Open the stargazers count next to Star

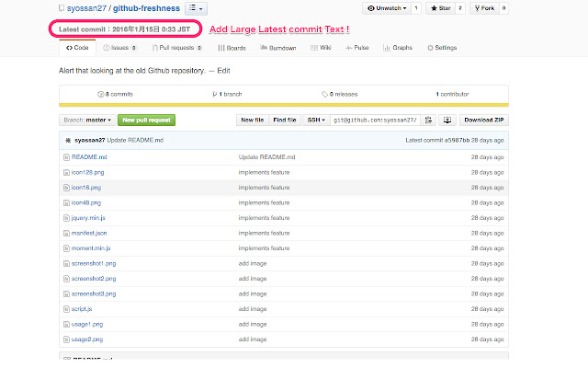[x=460, y=8]
